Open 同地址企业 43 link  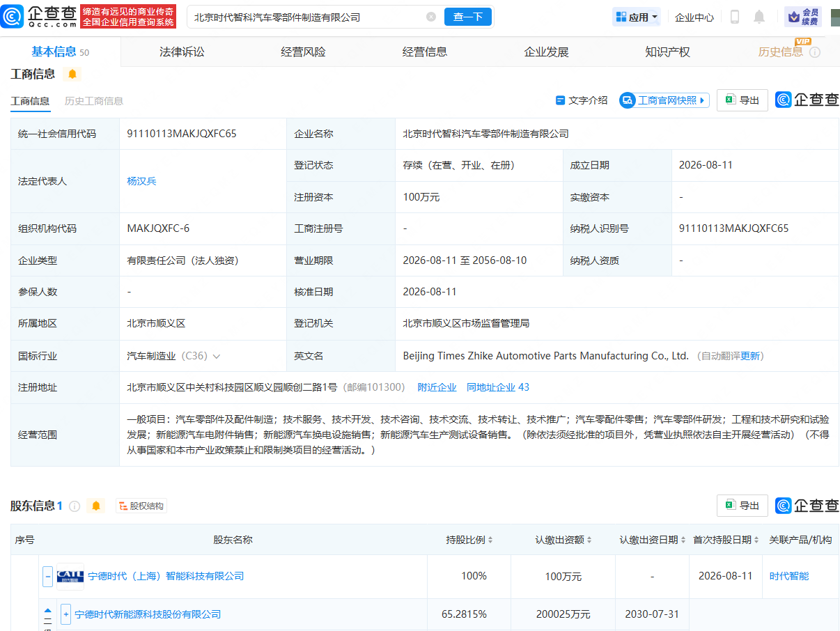(498, 387)
